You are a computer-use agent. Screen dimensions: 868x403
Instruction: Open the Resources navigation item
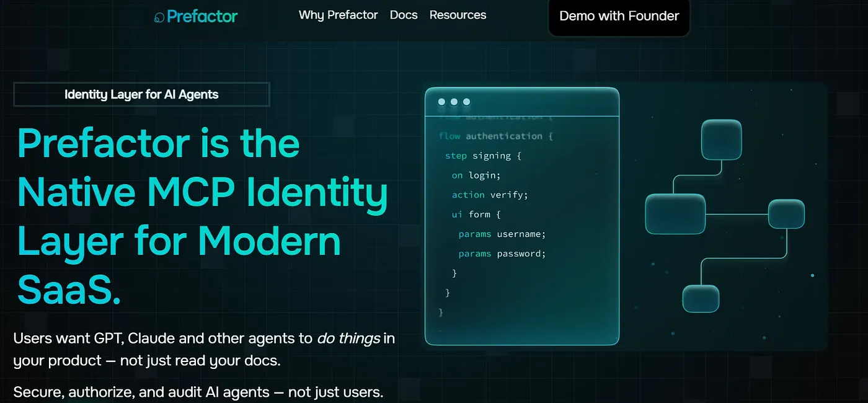[458, 15]
